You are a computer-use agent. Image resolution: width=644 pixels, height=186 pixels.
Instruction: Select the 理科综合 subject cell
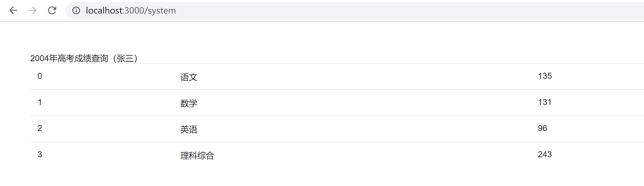click(197, 156)
